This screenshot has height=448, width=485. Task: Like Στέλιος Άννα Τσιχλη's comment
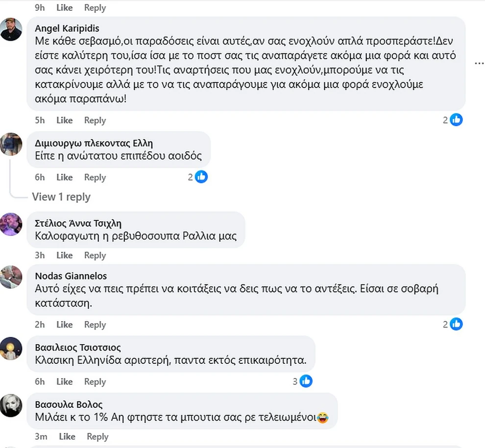pos(64,255)
